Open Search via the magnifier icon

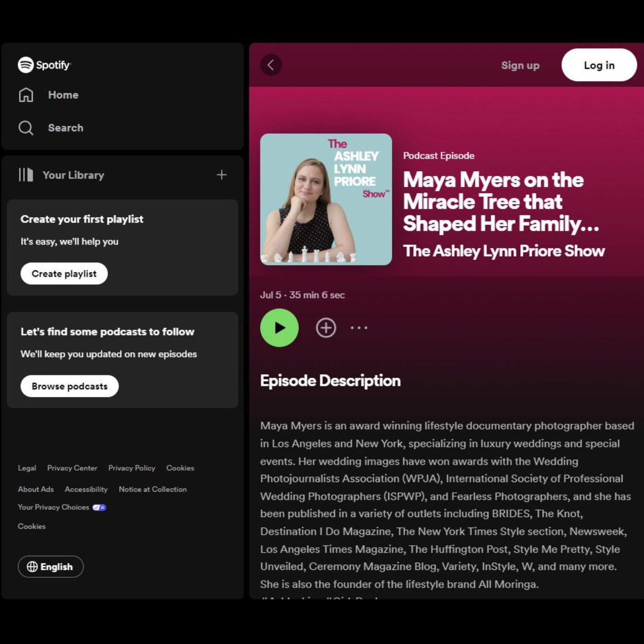coord(26,128)
